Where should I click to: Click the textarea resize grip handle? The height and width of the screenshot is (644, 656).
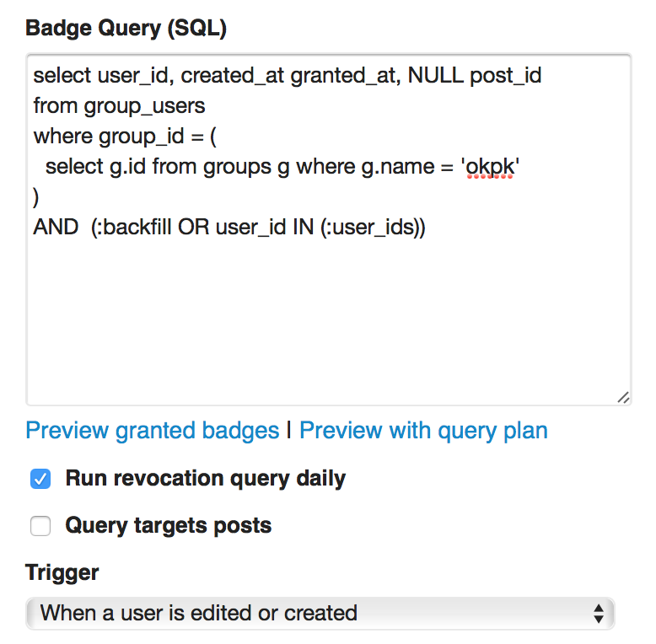[x=622, y=397]
